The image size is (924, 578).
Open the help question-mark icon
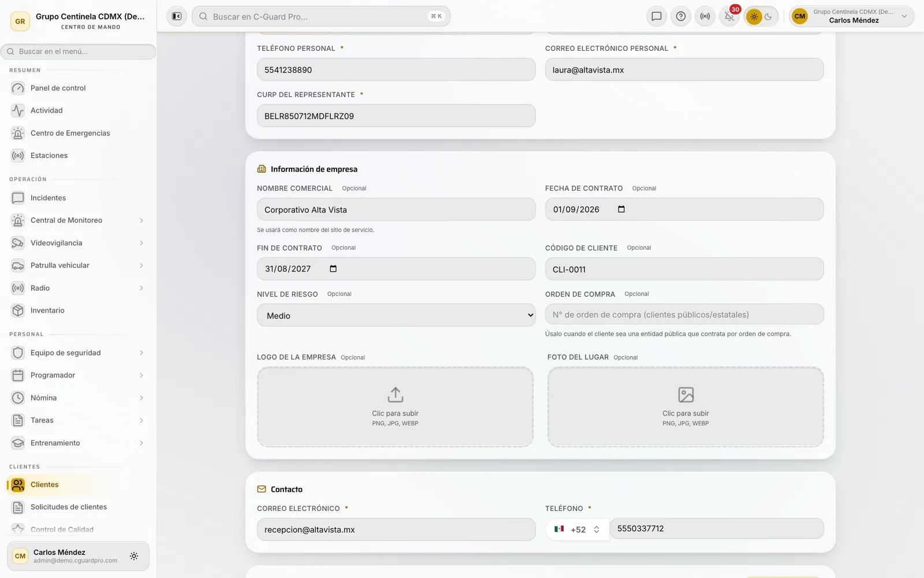pos(681,16)
